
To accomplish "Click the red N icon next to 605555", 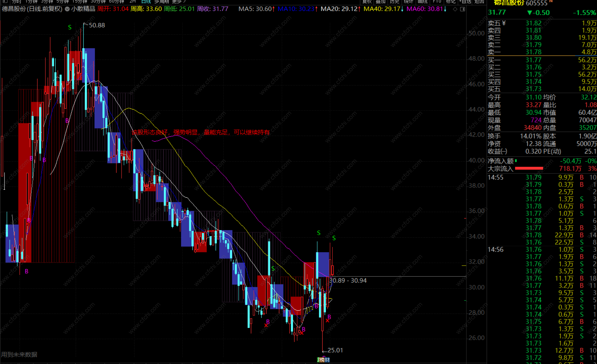I will (x=551, y=2).
